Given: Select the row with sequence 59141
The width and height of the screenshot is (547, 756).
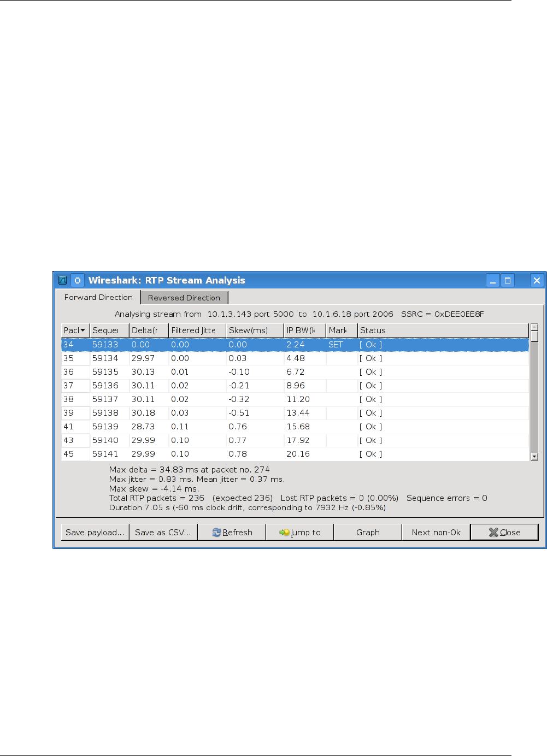Looking at the screenshot, I should pos(295,454).
